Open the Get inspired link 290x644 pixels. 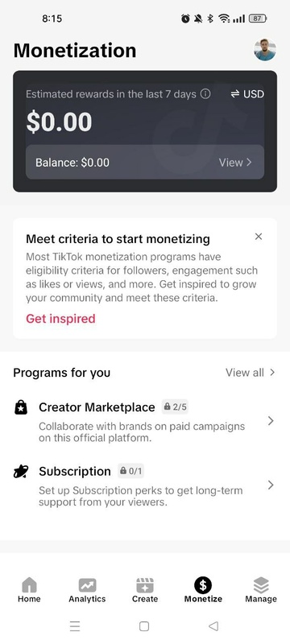click(x=60, y=319)
